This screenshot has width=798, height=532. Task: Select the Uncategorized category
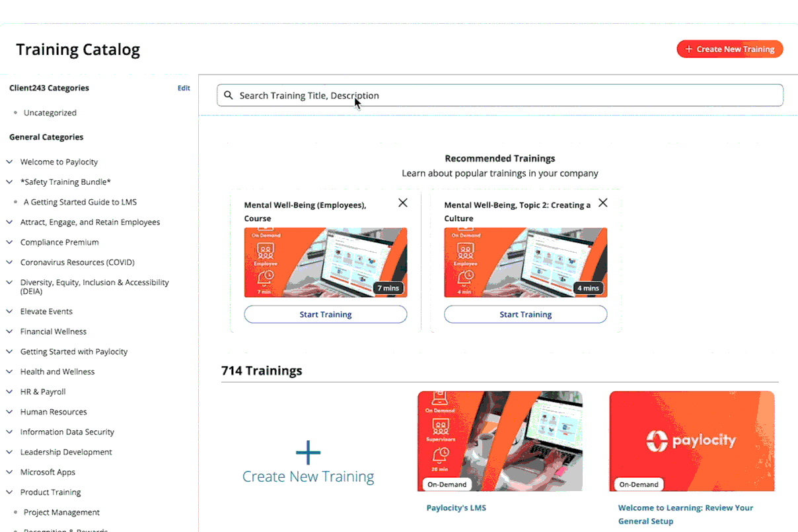[x=50, y=113]
